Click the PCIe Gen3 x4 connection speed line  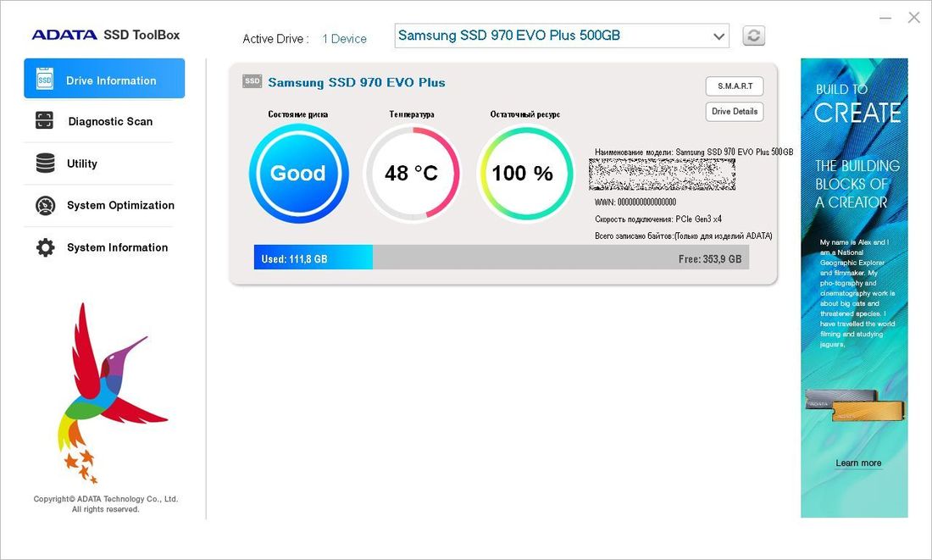[658, 219]
